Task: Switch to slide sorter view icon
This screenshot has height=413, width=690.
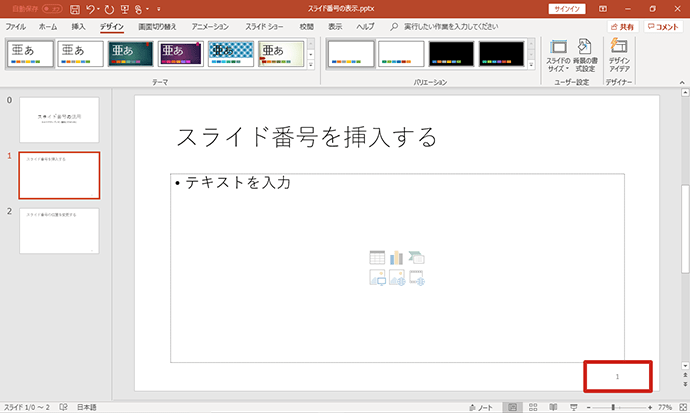Action: coord(533,407)
